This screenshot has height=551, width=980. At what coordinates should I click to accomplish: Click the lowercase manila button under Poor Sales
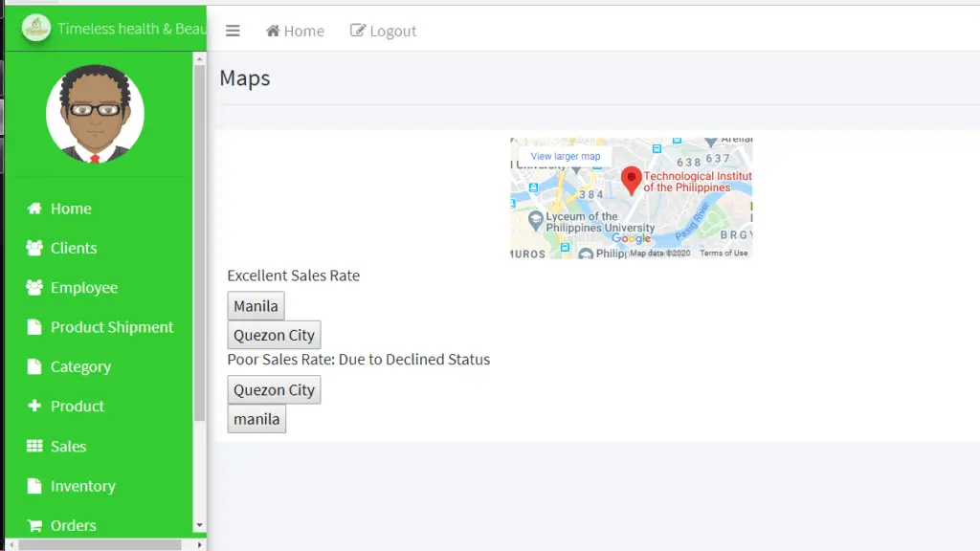click(256, 418)
